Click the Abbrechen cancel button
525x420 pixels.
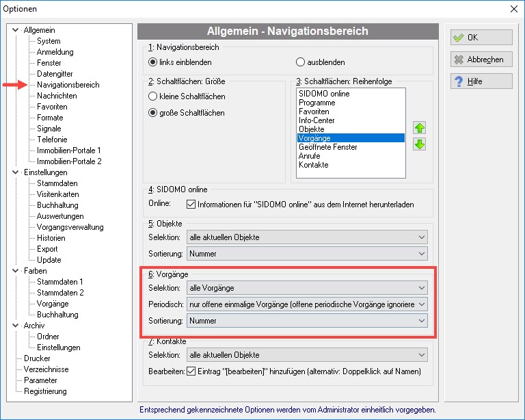[x=481, y=60]
